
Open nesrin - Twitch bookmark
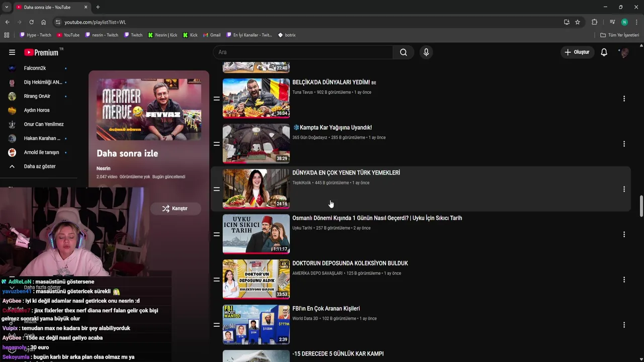[102, 35]
